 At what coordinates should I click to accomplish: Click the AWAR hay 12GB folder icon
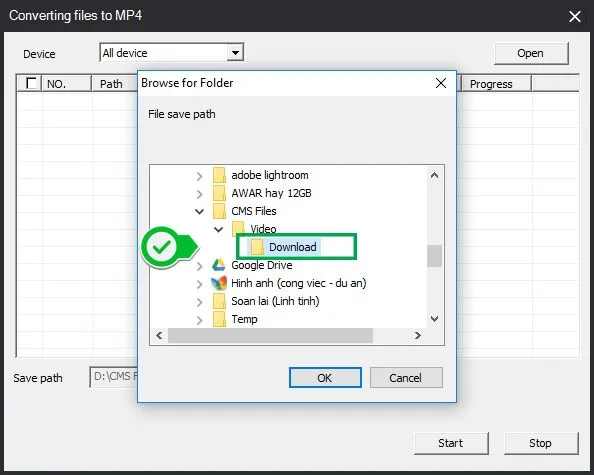pyautogui.click(x=219, y=193)
